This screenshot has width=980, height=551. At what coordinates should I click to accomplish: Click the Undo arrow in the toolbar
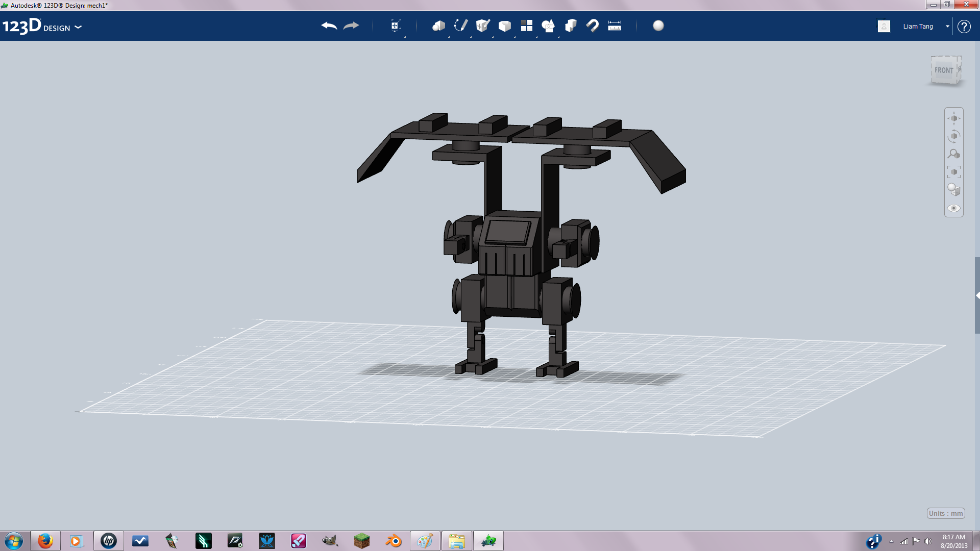(x=329, y=26)
